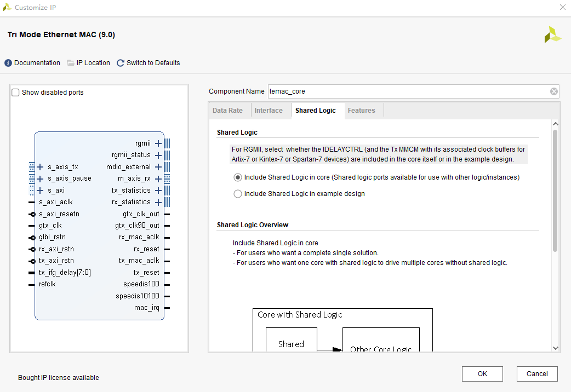
Task: Select Include Shared Logic in example design
Action: [237, 194]
